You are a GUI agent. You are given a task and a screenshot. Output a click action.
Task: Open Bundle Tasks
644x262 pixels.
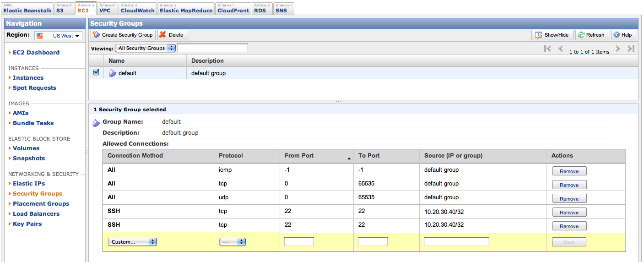[x=33, y=123]
